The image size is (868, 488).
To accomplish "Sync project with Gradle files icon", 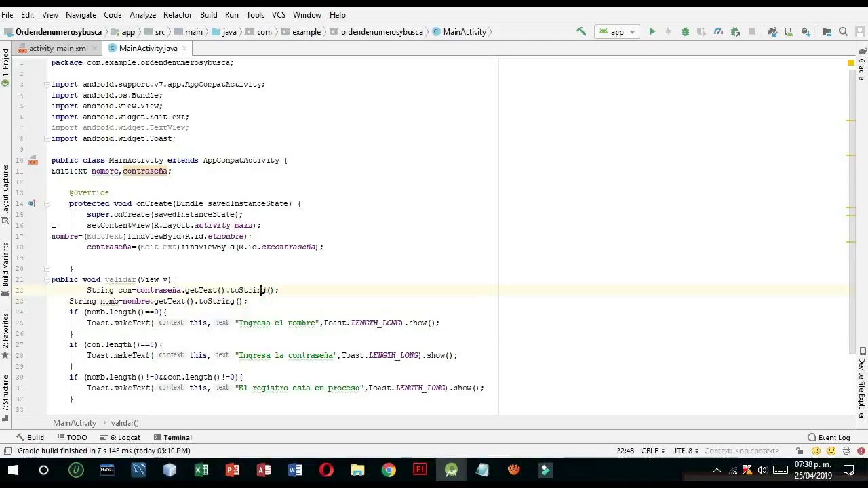I will pos(772,32).
